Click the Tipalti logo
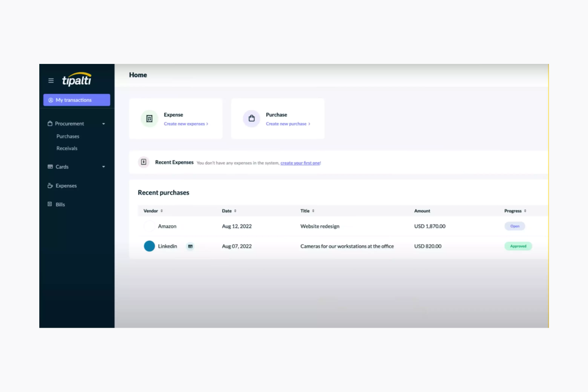Viewport: 588px width, 392px height. (x=77, y=79)
